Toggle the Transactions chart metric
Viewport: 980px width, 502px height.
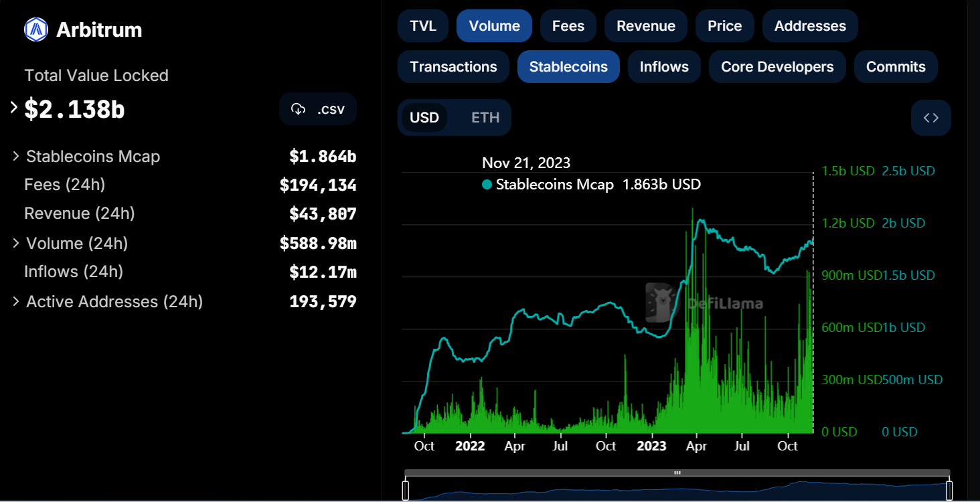(453, 67)
